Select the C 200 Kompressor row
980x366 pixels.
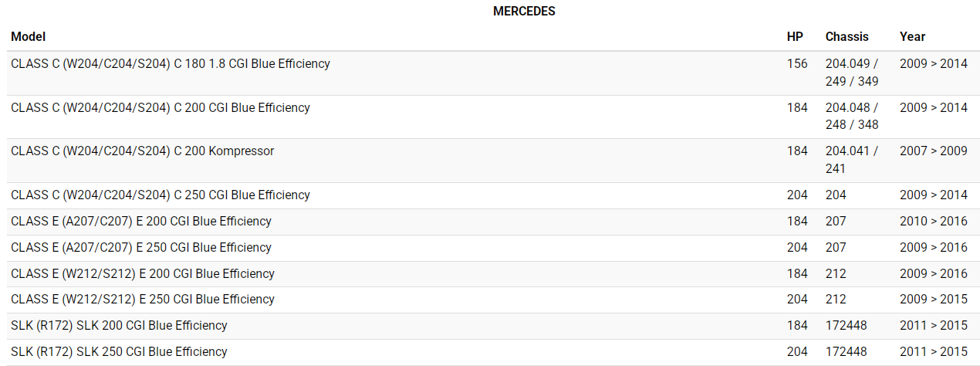143,151
